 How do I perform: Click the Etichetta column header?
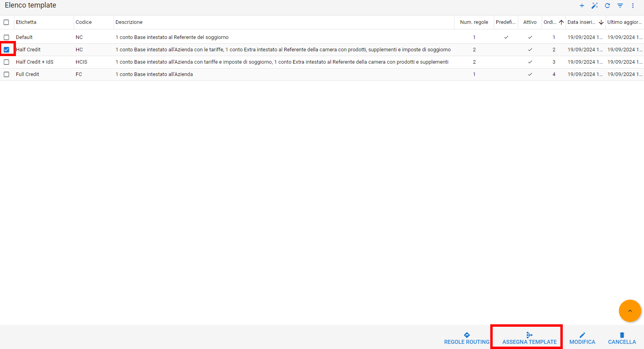pos(26,22)
